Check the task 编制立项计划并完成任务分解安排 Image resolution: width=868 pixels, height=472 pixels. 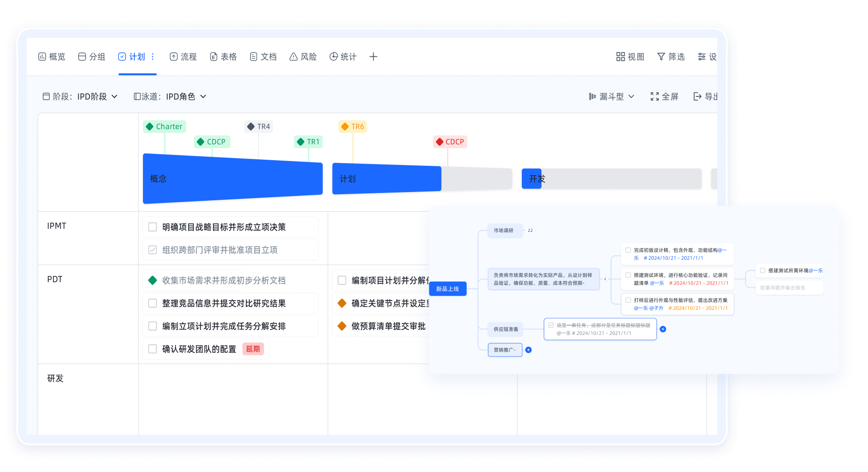152,326
